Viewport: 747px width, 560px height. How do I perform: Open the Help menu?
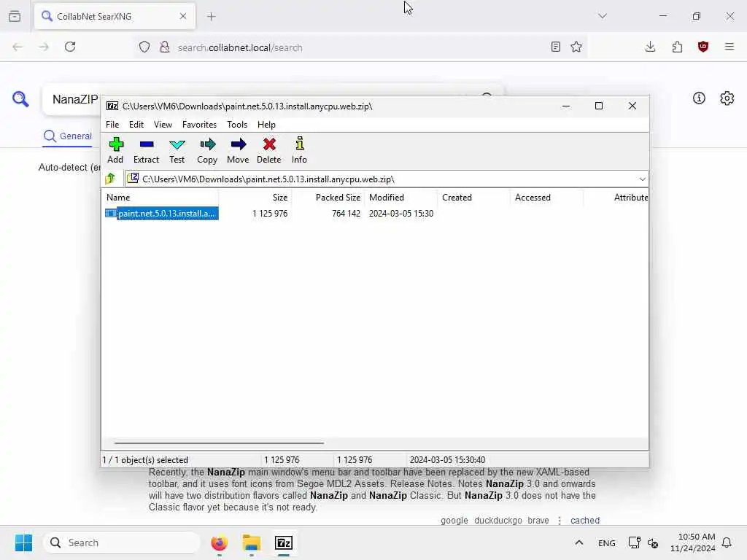(266, 124)
